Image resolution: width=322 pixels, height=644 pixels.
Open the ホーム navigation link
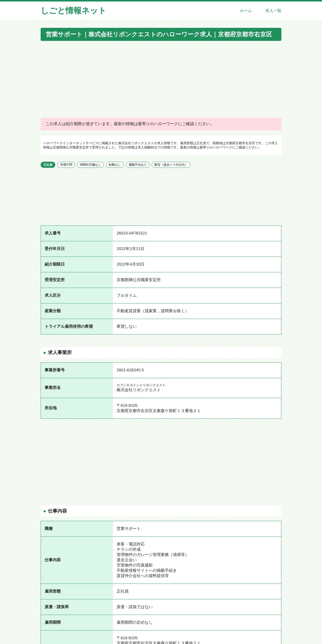tap(246, 11)
